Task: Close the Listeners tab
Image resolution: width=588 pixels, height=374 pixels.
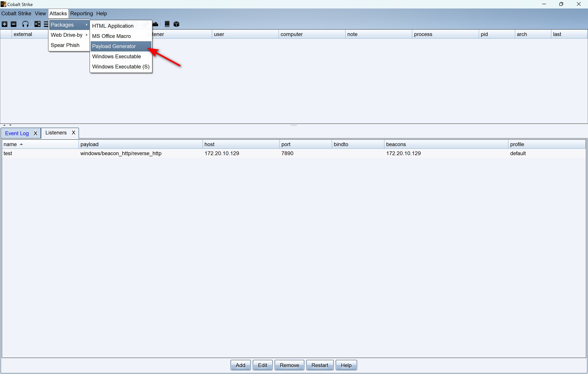Action: (x=73, y=133)
